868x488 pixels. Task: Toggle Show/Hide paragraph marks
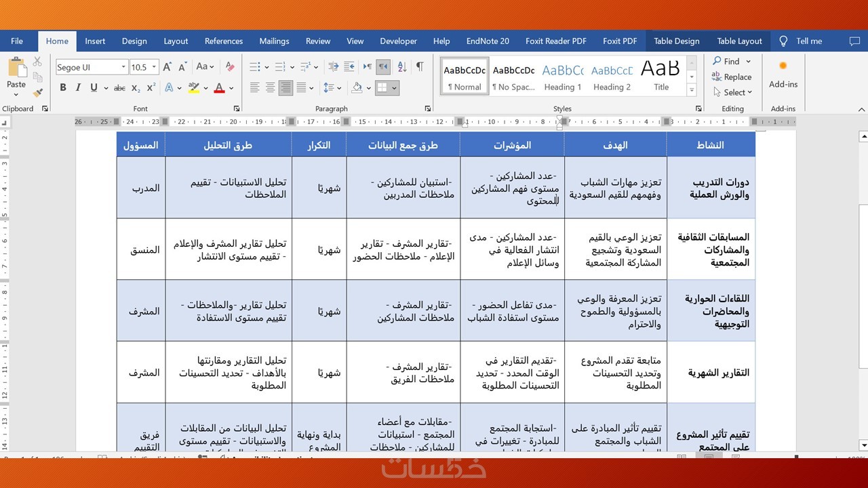(x=420, y=67)
